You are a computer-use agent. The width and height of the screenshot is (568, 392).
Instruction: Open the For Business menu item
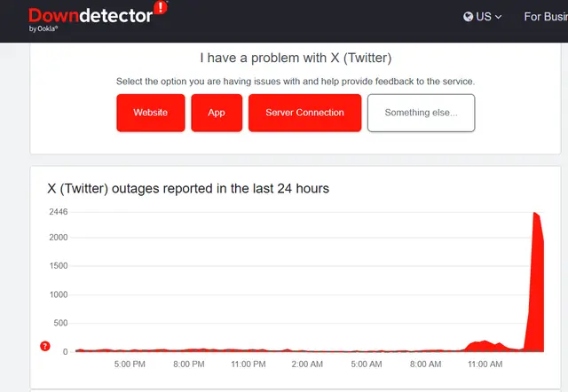(x=545, y=17)
